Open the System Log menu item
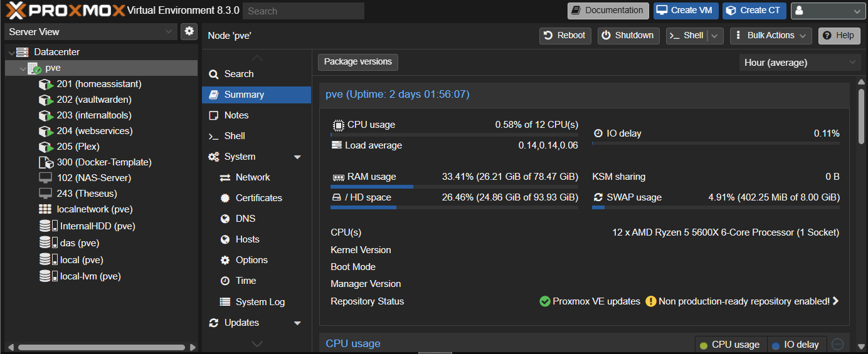Screen dimensions: 868x354 coord(257,302)
